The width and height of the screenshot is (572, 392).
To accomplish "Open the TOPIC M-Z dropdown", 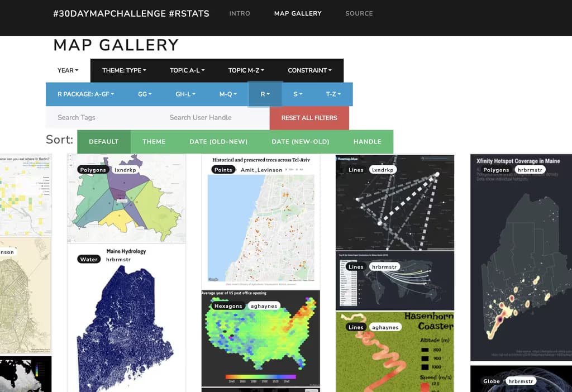I will coord(246,70).
